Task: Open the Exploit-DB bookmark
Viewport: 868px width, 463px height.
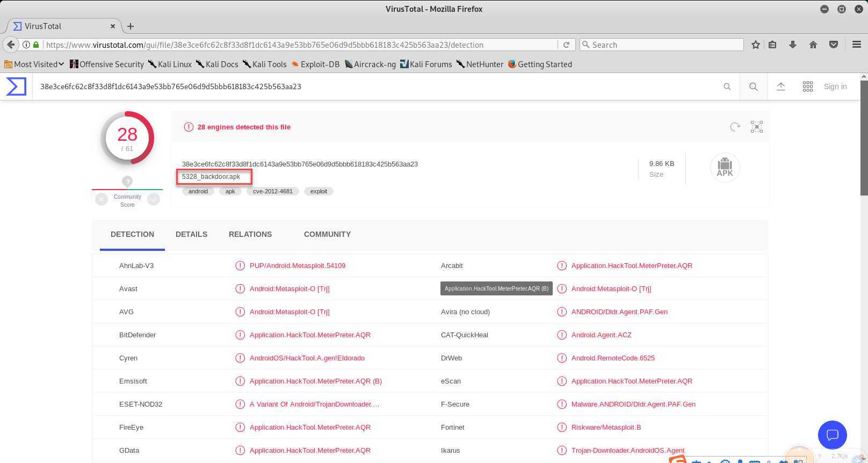Action: point(315,64)
